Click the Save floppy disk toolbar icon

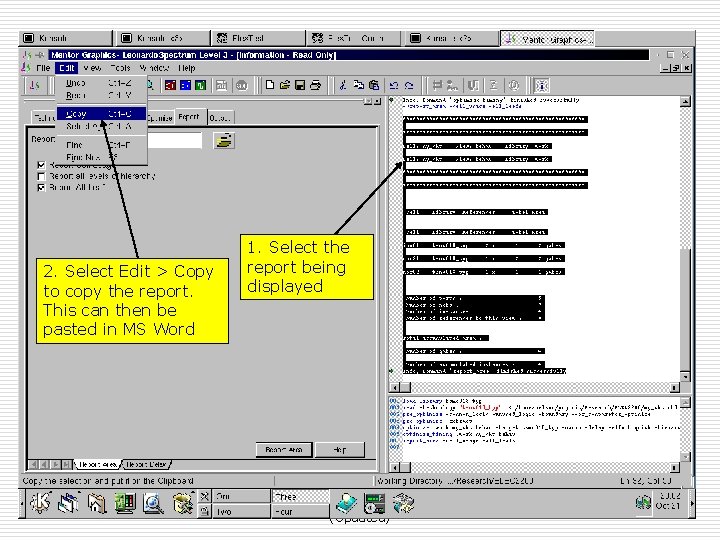[300, 85]
